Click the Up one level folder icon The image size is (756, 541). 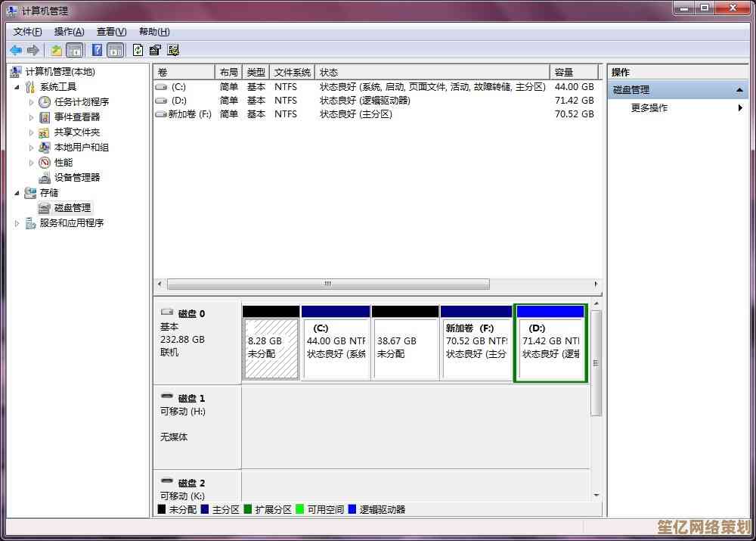click(56, 50)
